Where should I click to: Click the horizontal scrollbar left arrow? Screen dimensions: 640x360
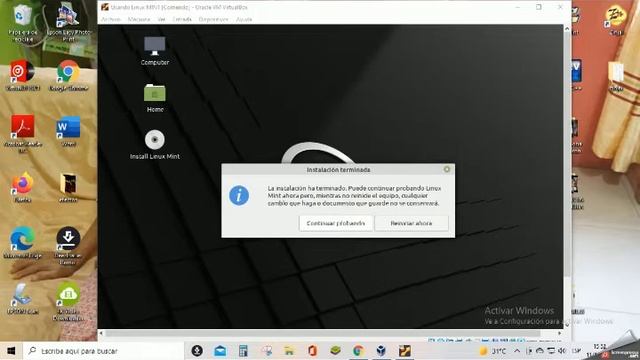pos(101,333)
